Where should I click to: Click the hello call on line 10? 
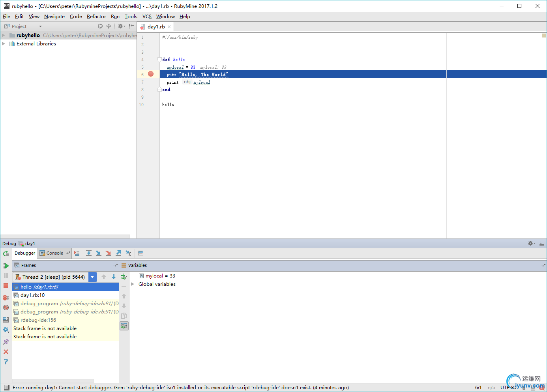coord(168,105)
